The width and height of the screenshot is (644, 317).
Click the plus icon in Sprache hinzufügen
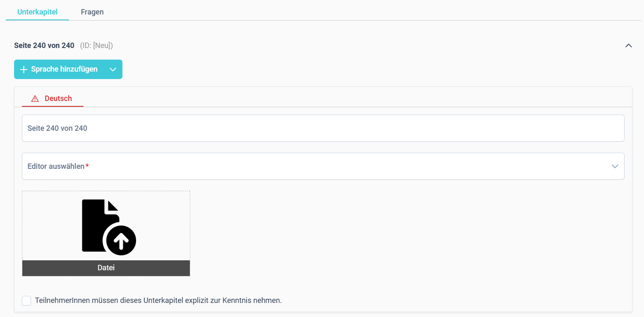coord(24,69)
